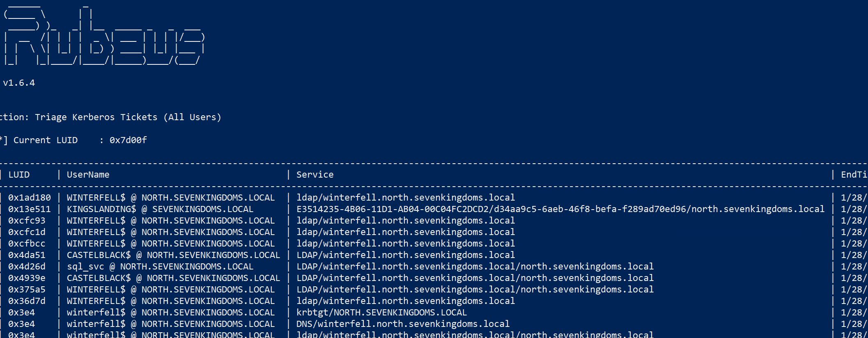Viewport: 868px width, 338px height.
Task: Click LUID 0x375a5 entry
Action: click(27, 290)
